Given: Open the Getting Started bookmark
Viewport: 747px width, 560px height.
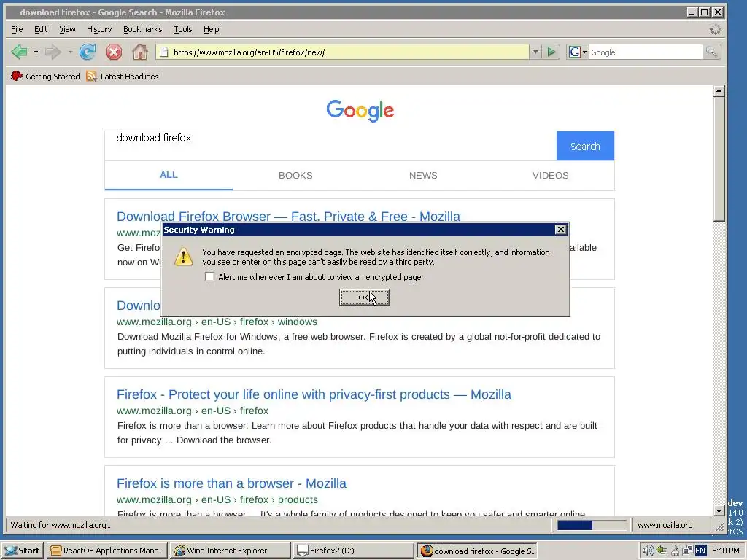Looking at the screenshot, I should point(45,76).
